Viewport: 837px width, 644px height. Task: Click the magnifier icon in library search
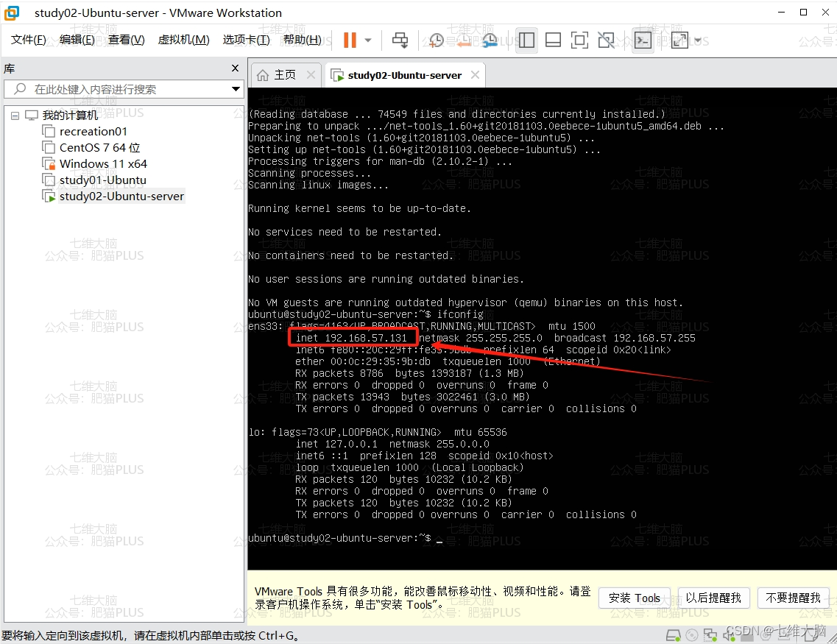pos(20,88)
